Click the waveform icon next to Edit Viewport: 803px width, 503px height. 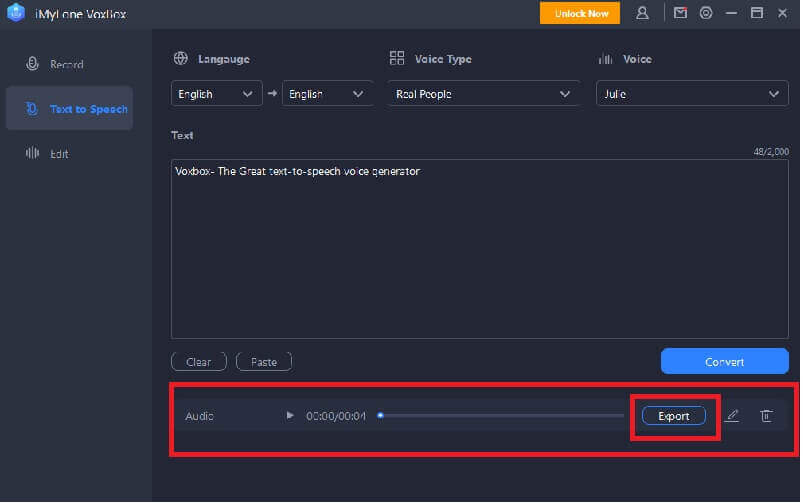pyautogui.click(x=32, y=153)
